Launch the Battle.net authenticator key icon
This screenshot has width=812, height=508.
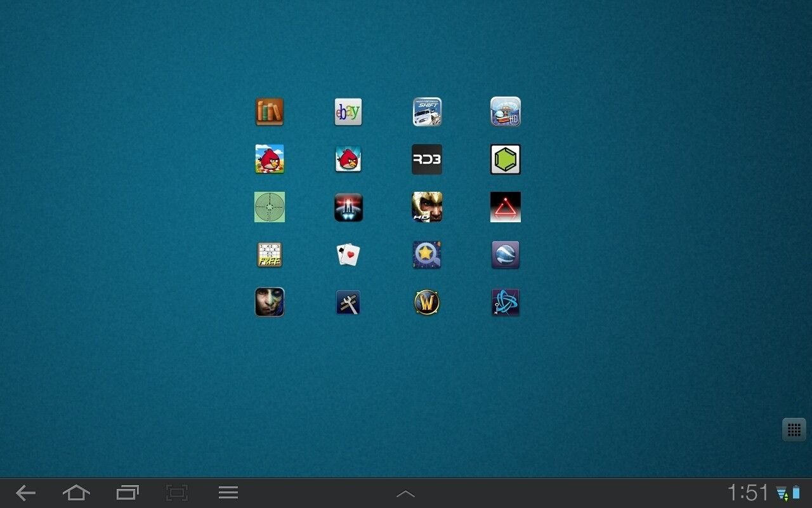[x=506, y=302]
